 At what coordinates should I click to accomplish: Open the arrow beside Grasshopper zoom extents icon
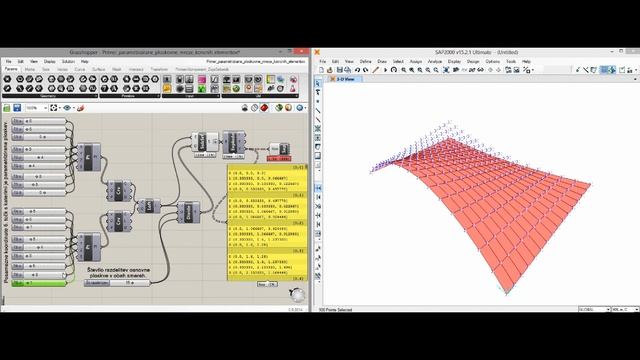(60, 108)
